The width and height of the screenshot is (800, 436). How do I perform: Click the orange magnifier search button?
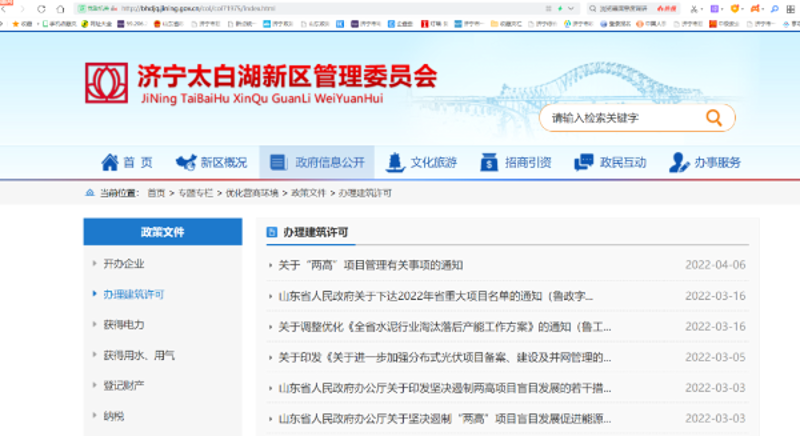(714, 118)
